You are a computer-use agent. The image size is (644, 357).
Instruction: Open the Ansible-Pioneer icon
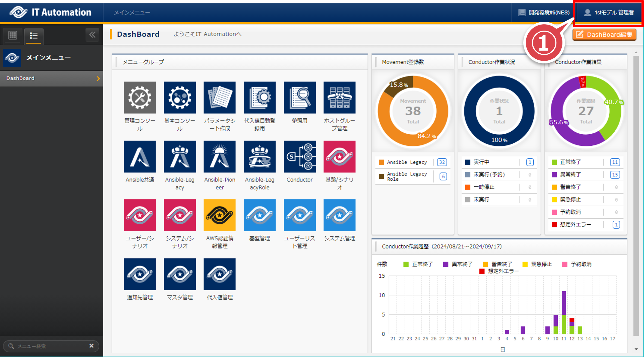219,156
